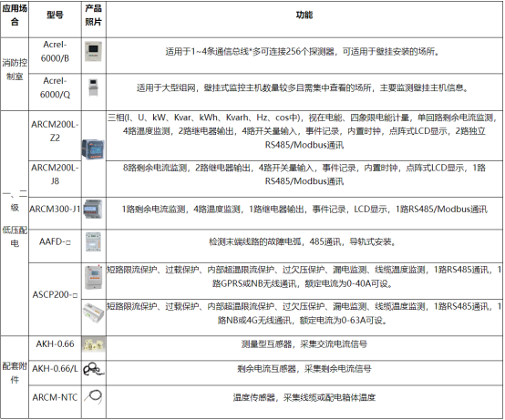Click the Acrel-6000/B description about 256个探测器
The height and width of the screenshot is (420, 505).
[x=303, y=52]
